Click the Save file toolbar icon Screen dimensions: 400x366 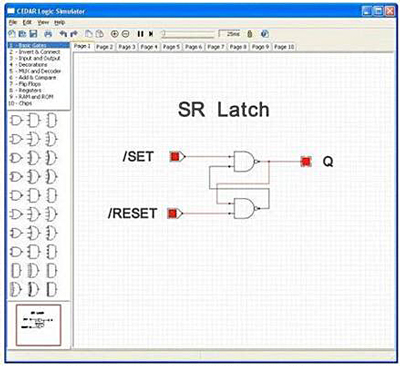click(33, 34)
